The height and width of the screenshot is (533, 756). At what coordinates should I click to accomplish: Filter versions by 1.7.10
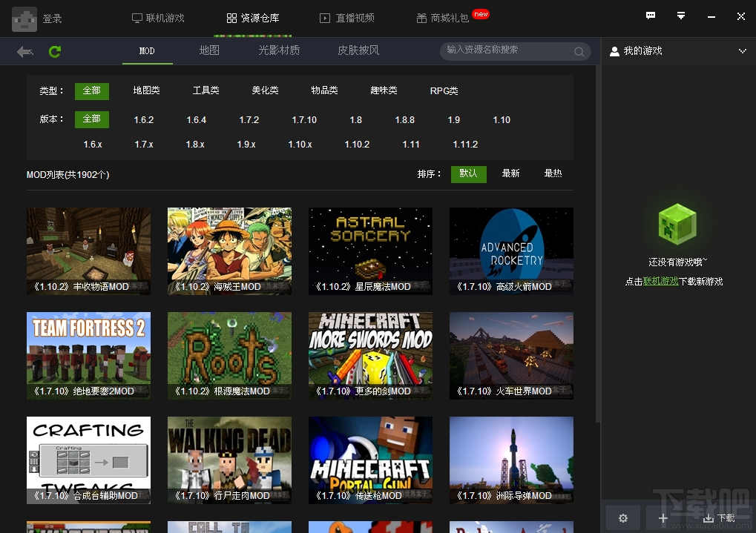point(304,120)
